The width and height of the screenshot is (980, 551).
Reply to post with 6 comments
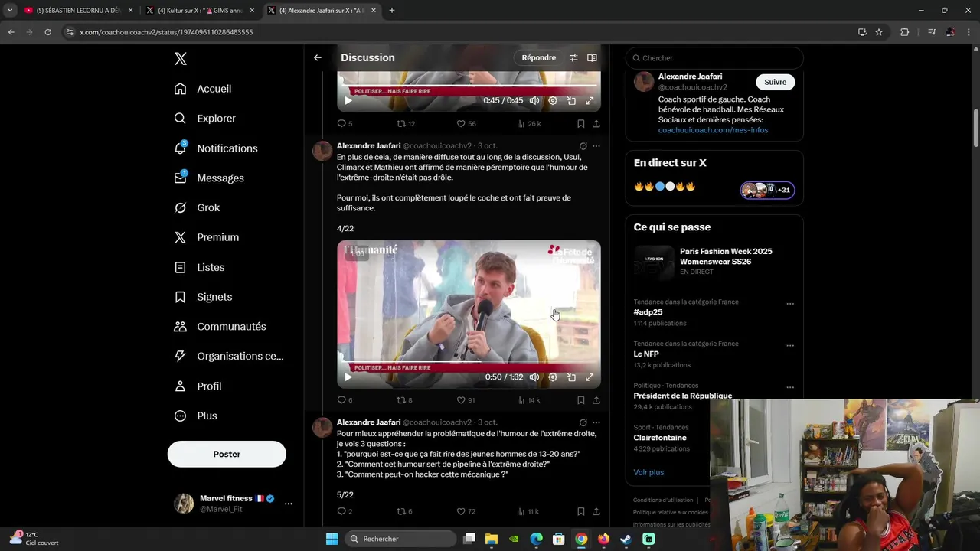[x=345, y=400]
